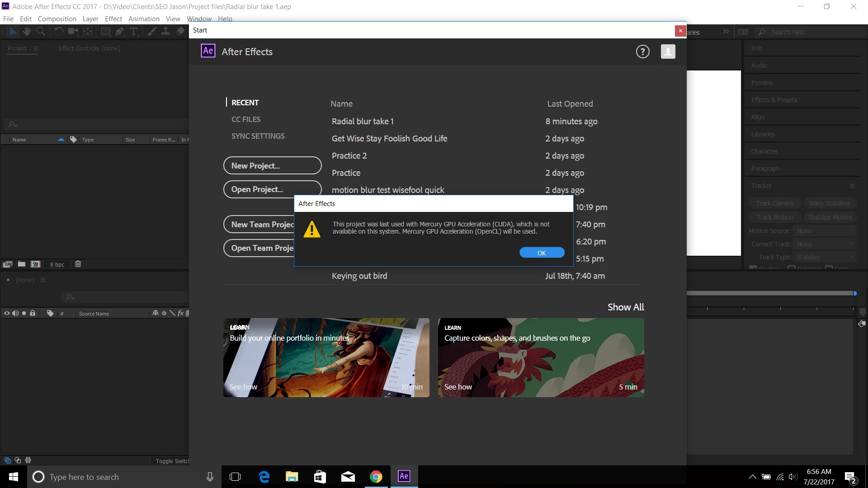
Task: Click the trash delete icon in Project panel
Action: [x=78, y=264]
